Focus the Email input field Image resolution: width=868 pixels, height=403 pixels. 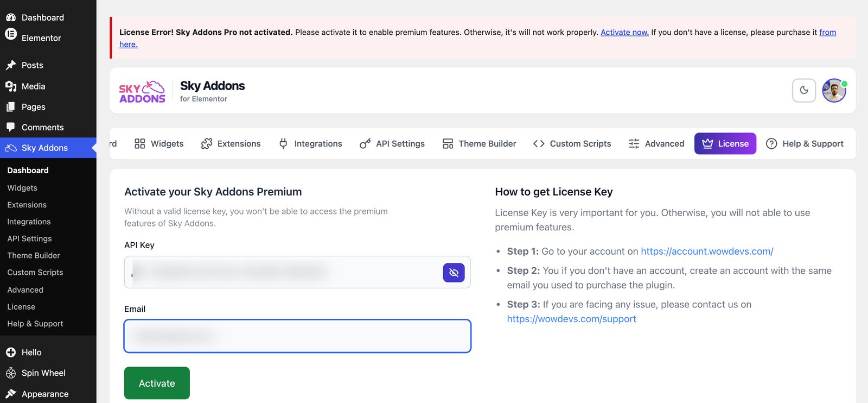pyautogui.click(x=297, y=336)
